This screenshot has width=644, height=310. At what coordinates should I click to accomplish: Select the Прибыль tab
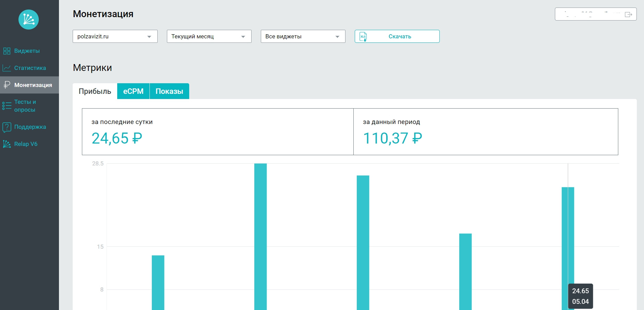click(95, 91)
